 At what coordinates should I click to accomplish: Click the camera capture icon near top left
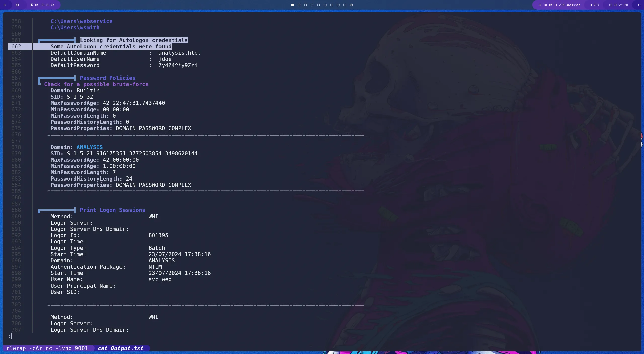(x=17, y=5)
